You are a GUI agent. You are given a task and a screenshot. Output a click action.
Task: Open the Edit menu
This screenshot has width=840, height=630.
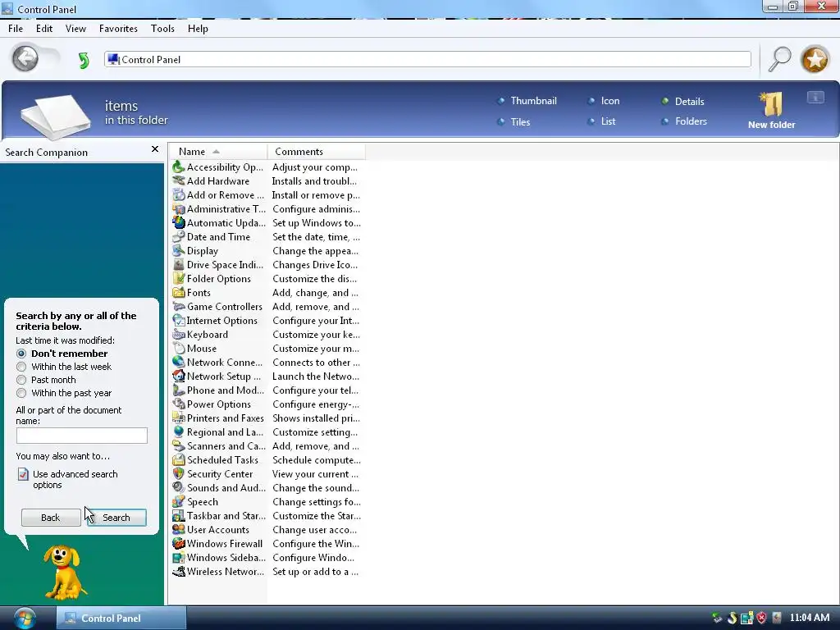[x=44, y=29]
